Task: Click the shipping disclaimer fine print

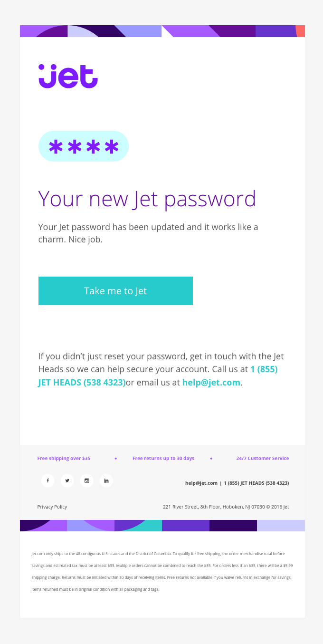Action: pyautogui.click(x=161, y=571)
